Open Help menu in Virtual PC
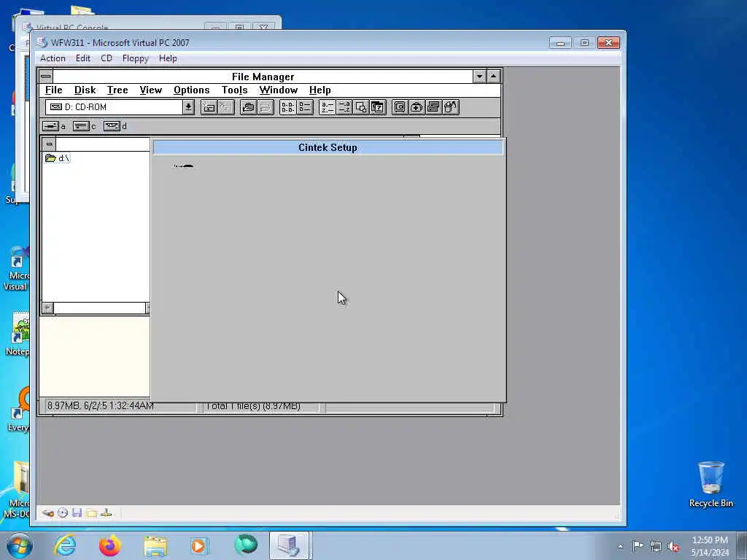Viewport: 747px width, 560px height. coord(168,58)
